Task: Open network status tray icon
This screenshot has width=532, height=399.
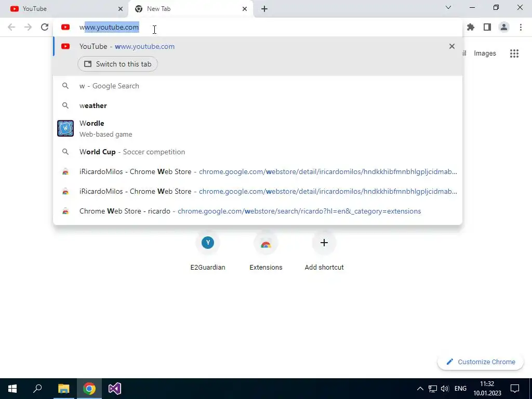Action: tap(433, 389)
